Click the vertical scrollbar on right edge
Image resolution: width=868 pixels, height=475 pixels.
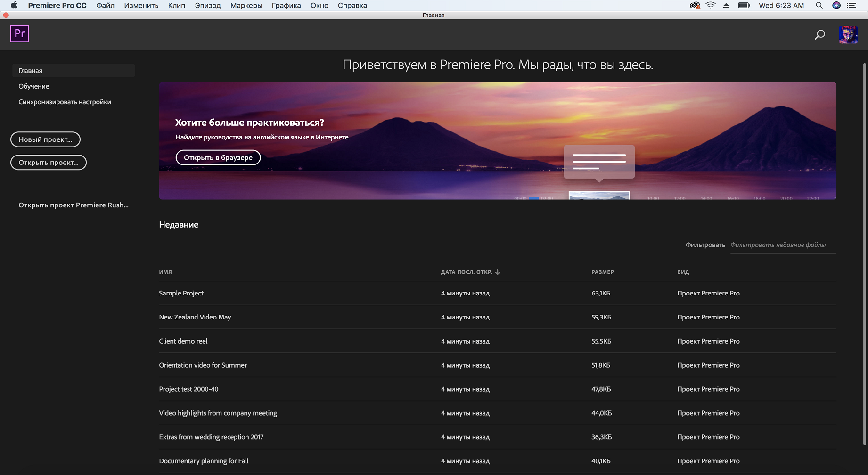[864, 254]
